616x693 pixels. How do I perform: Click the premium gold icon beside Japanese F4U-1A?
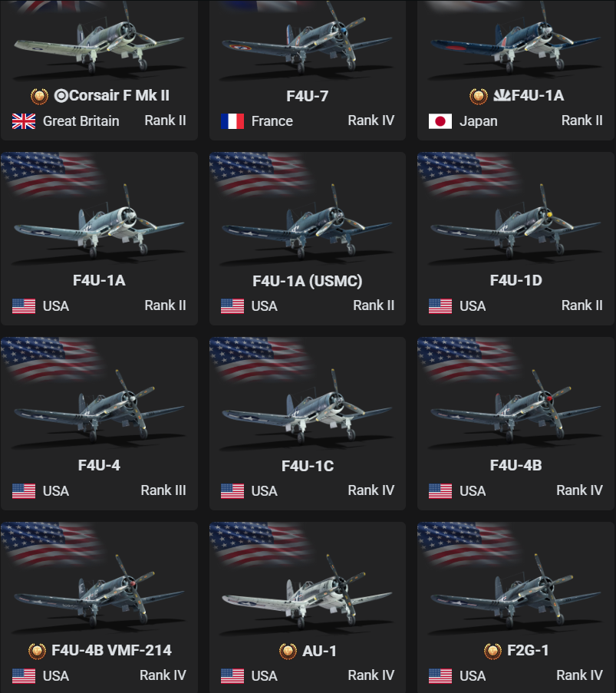(479, 96)
